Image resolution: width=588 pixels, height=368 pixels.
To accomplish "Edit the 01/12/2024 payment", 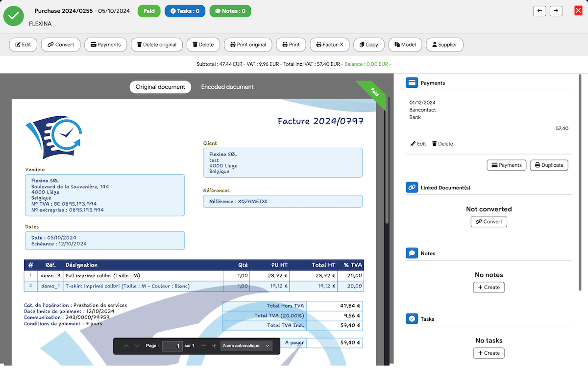I will tap(418, 144).
